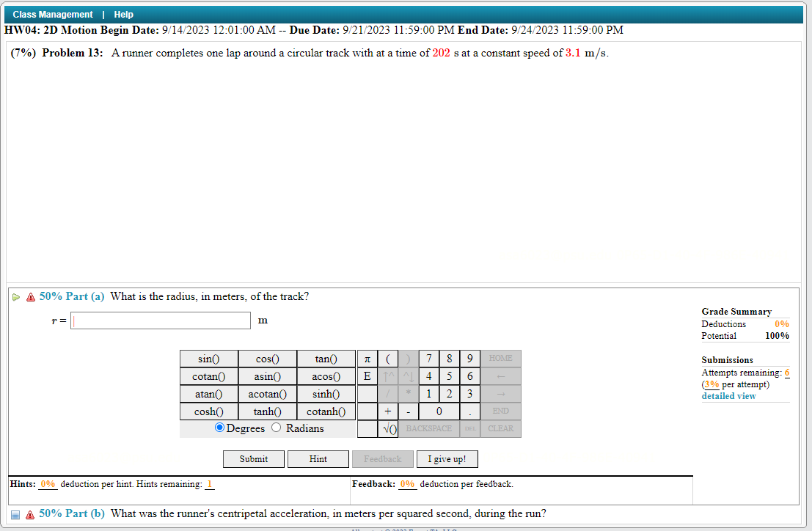Select the tanh() function key

pyautogui.click(x=267, y=411)
